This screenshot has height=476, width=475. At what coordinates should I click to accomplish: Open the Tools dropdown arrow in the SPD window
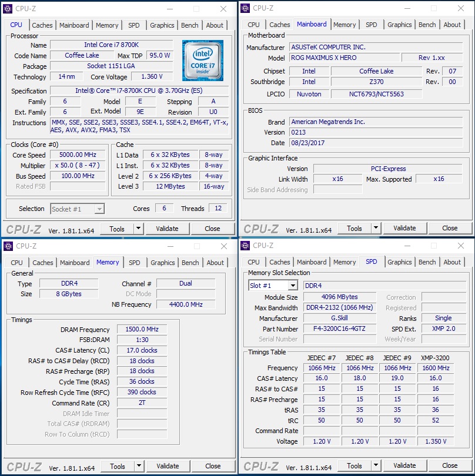[376, 465]
